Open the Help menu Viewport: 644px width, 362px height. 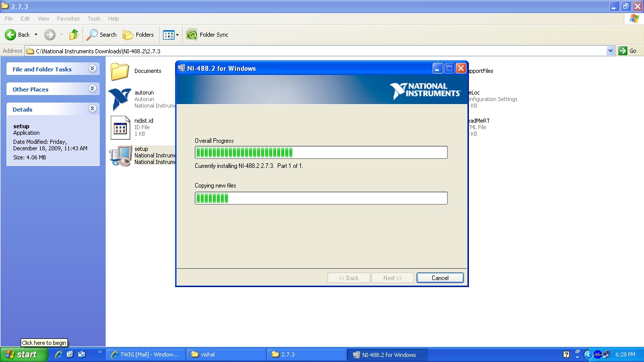114,19
